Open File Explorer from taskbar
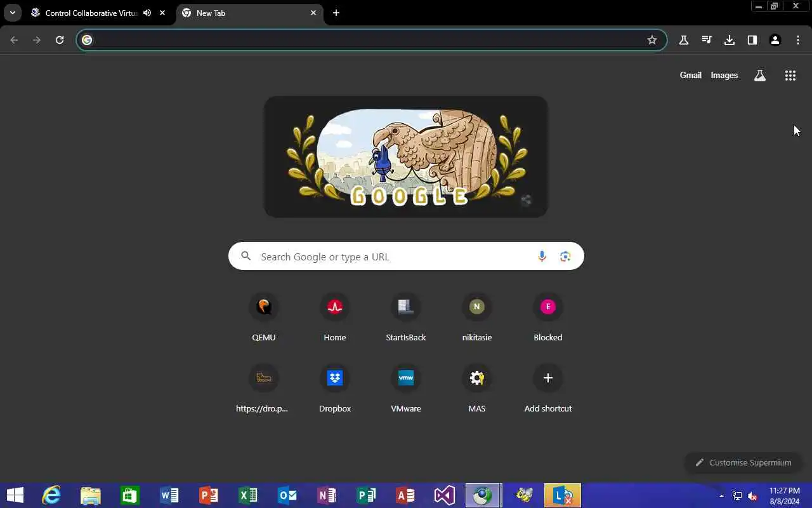812x508 pixels. pyautogui.click(x=91, y=495)
